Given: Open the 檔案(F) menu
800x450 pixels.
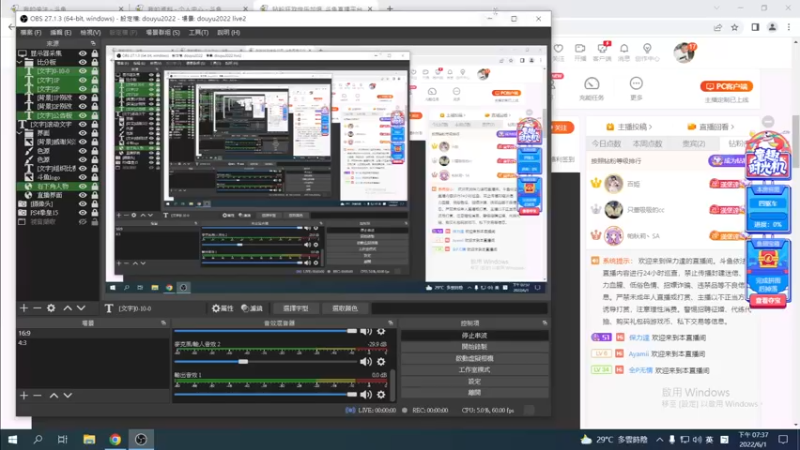Looking at the screenshot, I should (x=31, y=32).
